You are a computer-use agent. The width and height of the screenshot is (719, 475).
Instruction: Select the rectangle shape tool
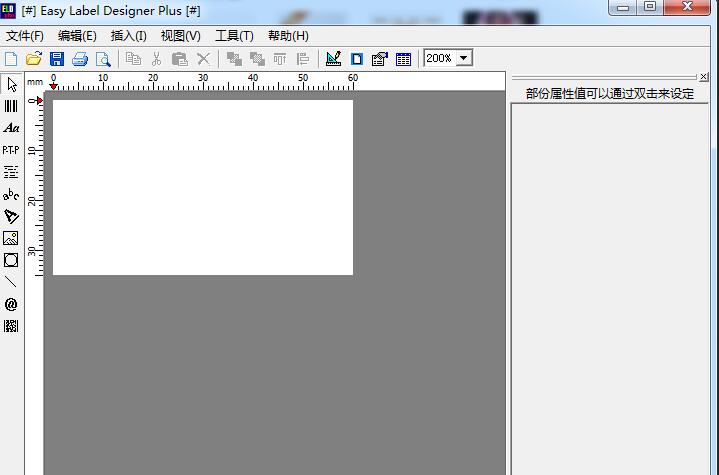click(11, 260)
